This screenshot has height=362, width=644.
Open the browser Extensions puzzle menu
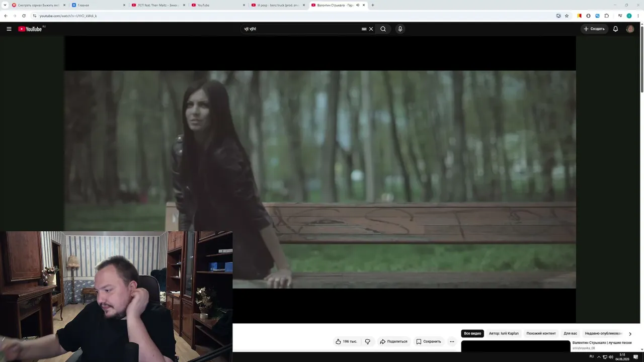click(607, 16)
